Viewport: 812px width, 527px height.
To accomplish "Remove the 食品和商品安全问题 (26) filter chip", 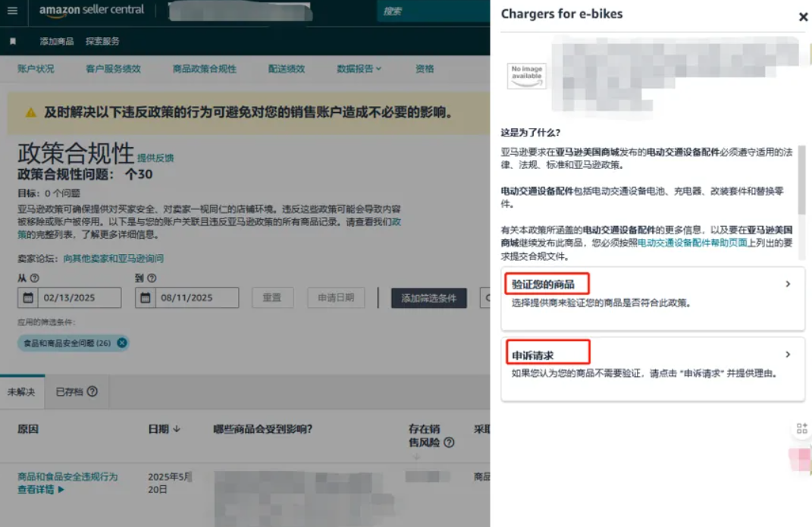I will coord(122,343).
